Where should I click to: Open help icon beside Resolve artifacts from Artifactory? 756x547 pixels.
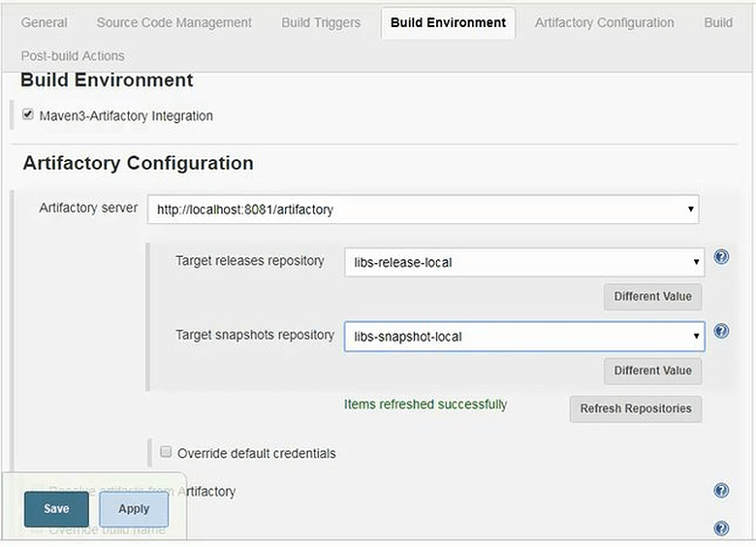tap(721, 491)
